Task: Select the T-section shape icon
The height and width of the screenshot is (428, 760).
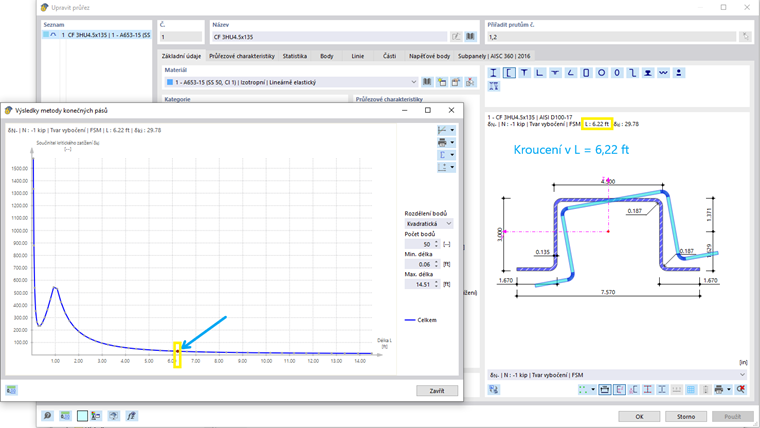Action: point(524,73)
